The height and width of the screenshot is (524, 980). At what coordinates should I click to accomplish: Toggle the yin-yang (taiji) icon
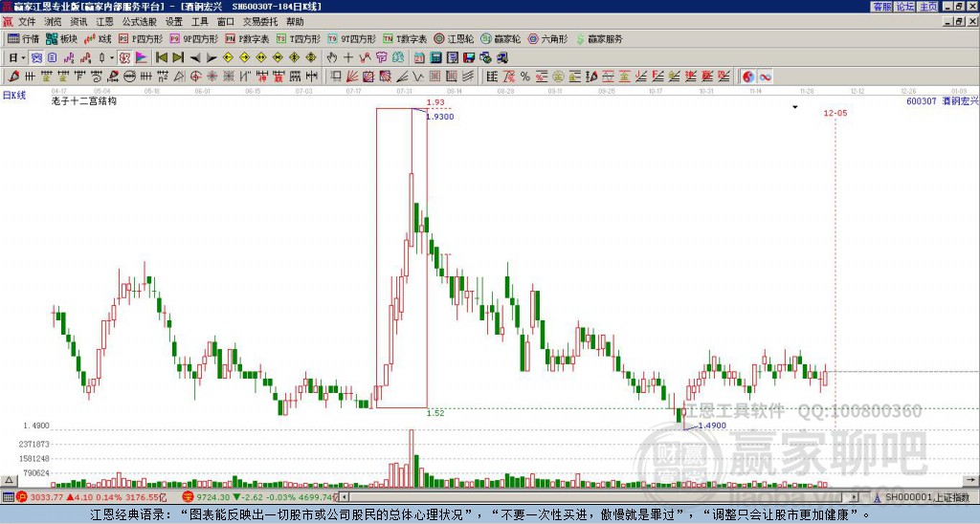point(748,76)
